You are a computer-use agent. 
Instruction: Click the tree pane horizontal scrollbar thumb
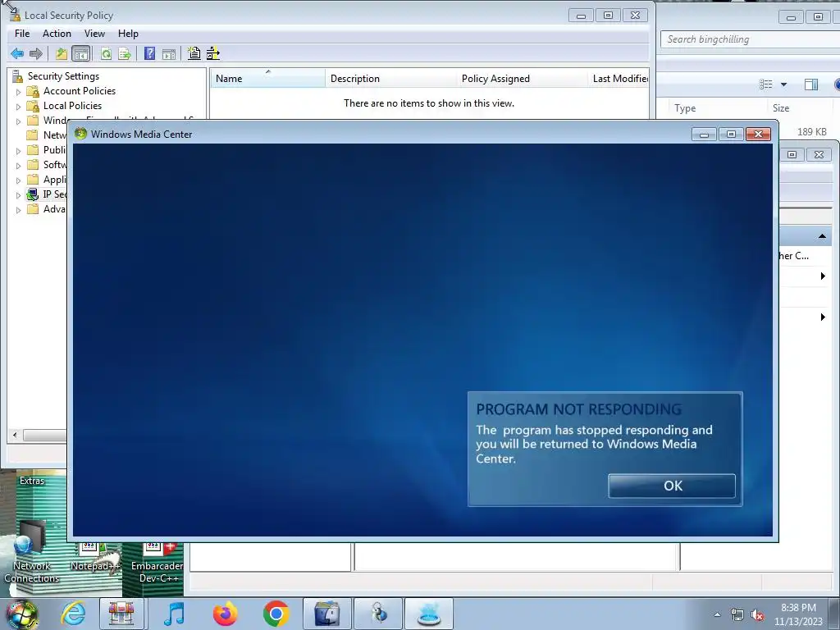[45, 435]
